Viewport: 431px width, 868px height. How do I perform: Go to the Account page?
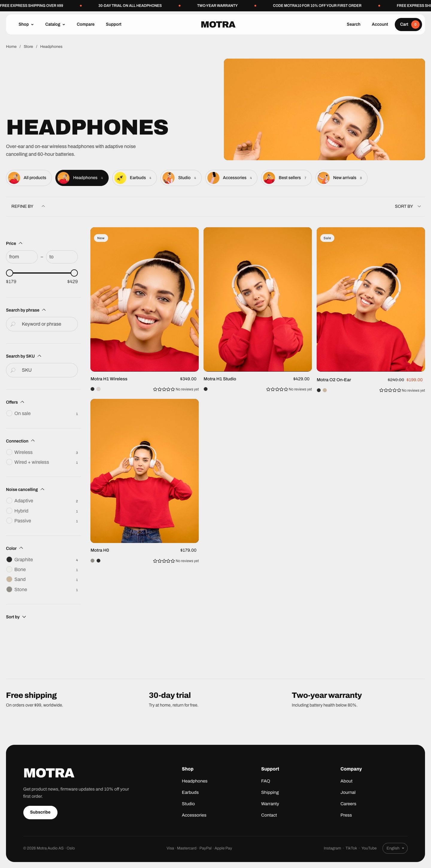pyautogui.click(x=380, y=24)
